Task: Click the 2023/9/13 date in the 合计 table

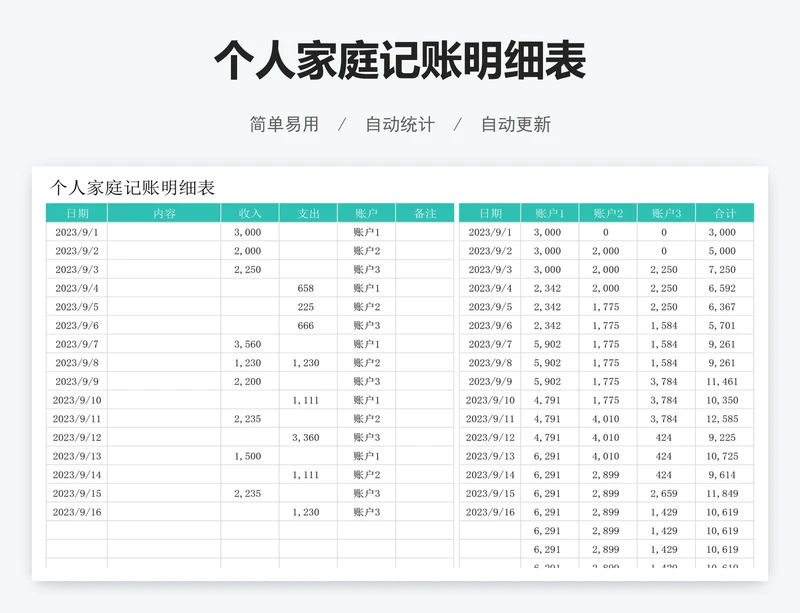Action: point(490,456)
